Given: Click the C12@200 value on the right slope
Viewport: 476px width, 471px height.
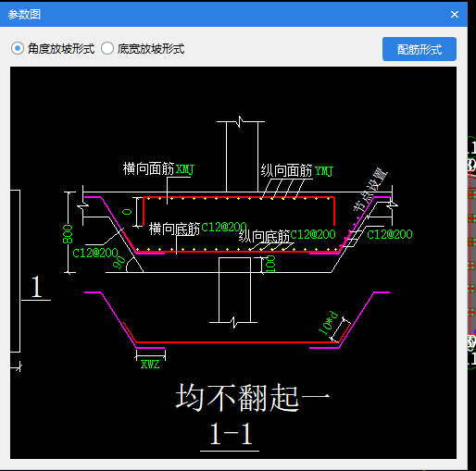Looking at the screenshot, I should tap(390, 234).
